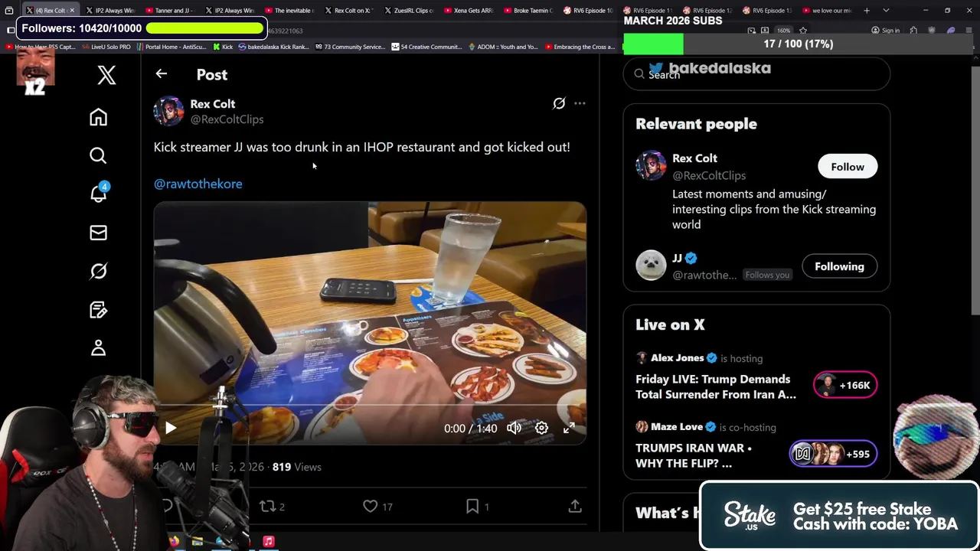Open the pink Music app in taskbar
The height and width of the screenshot is (551, 980).
269,541
